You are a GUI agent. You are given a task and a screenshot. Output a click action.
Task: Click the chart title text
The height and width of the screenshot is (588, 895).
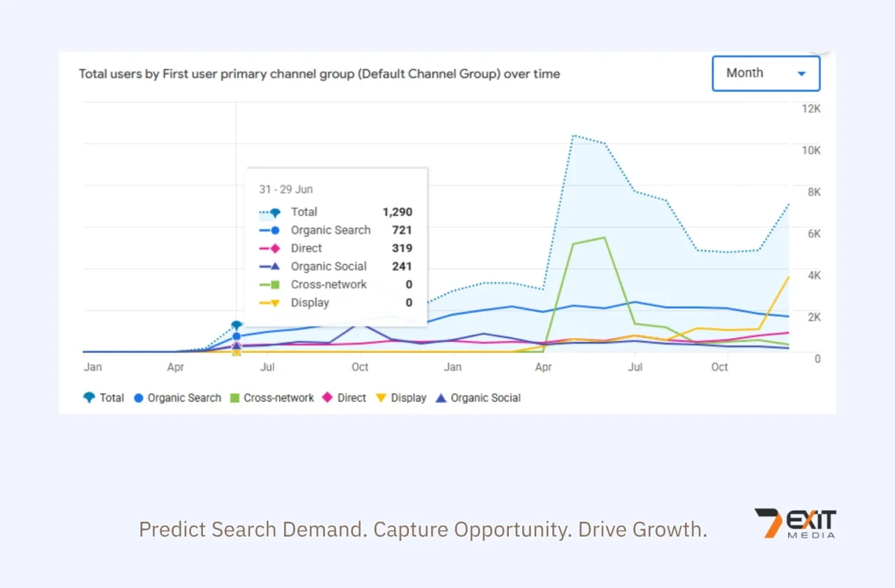(x=319, y=73)
